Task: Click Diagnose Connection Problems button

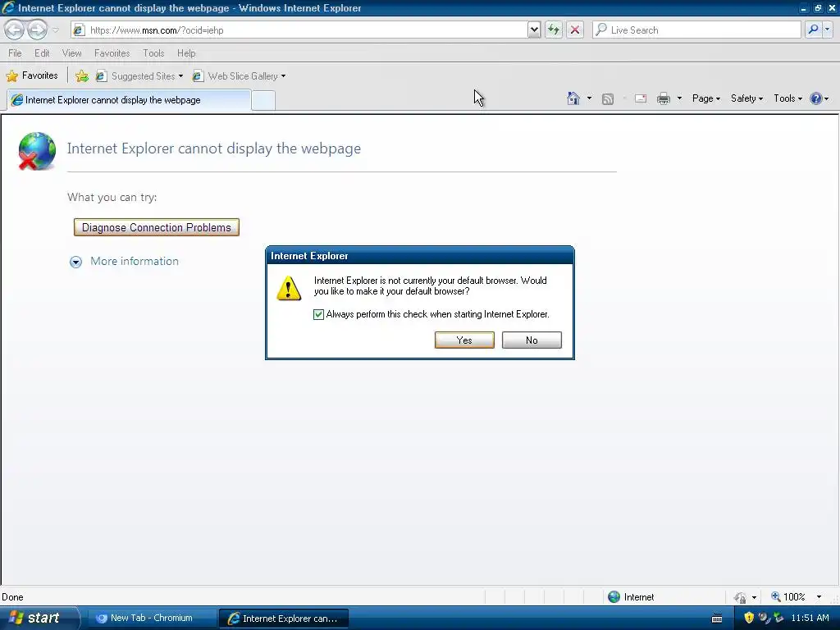Action: coord(157,227)
